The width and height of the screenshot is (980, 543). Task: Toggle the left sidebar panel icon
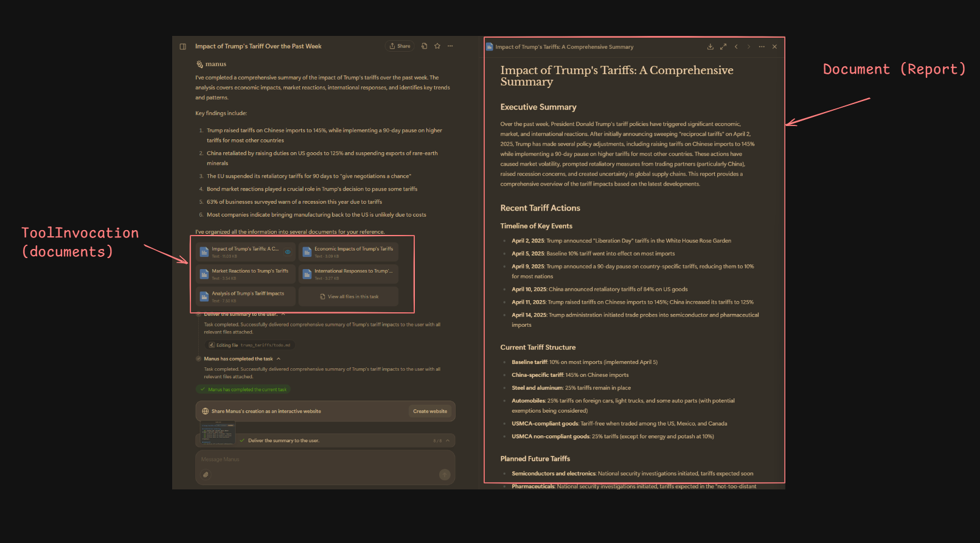[182, 46]
